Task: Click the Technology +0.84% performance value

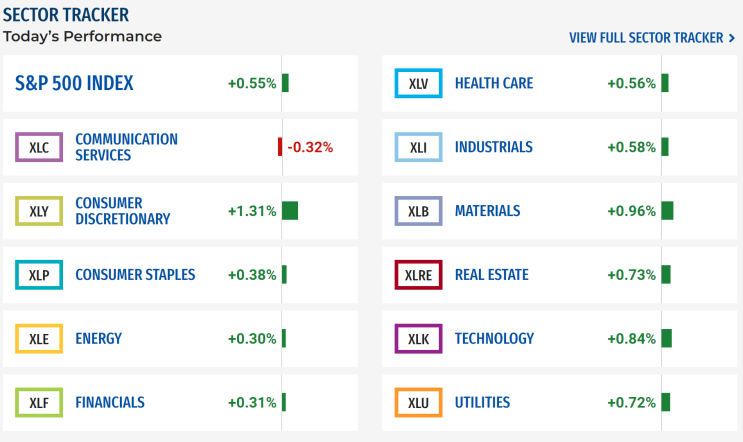Action: 631,338
